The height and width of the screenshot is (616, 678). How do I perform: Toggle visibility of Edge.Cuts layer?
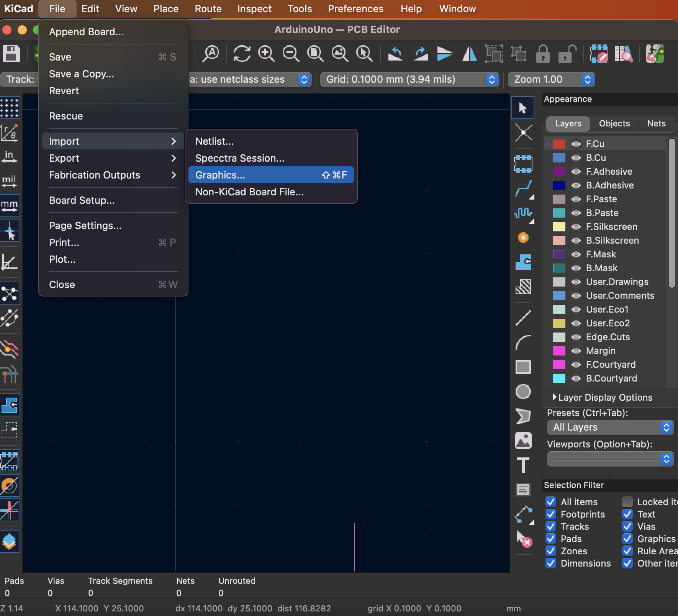click(576, 337)
